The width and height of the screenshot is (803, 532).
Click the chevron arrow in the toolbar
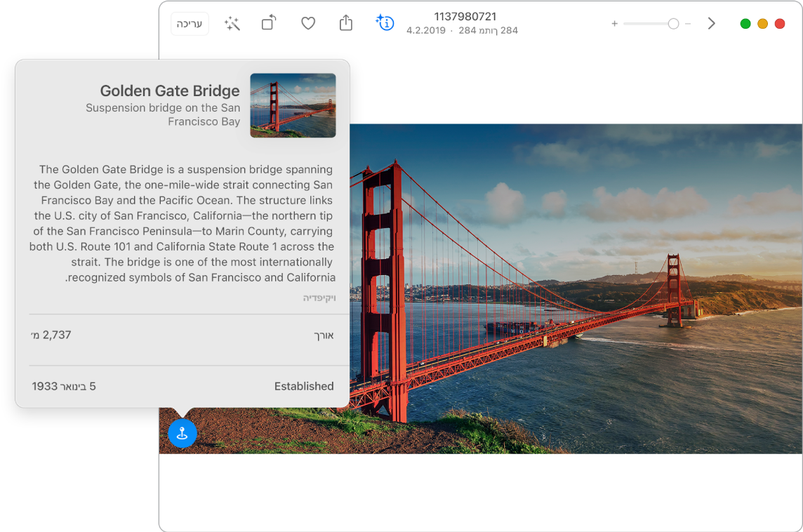pyautogui.click(x=711, y=24)
